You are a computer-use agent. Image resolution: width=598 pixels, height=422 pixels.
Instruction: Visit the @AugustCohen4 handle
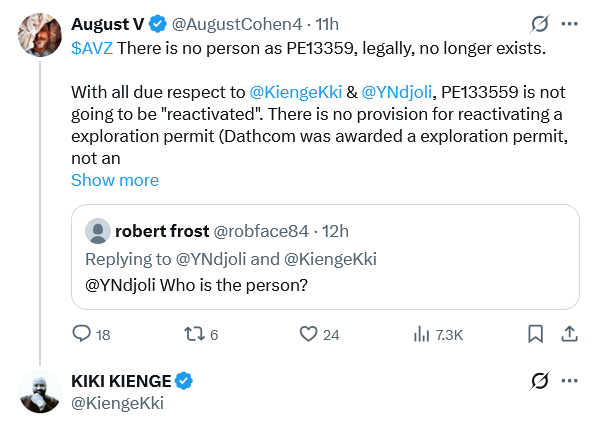click(237, 24)
